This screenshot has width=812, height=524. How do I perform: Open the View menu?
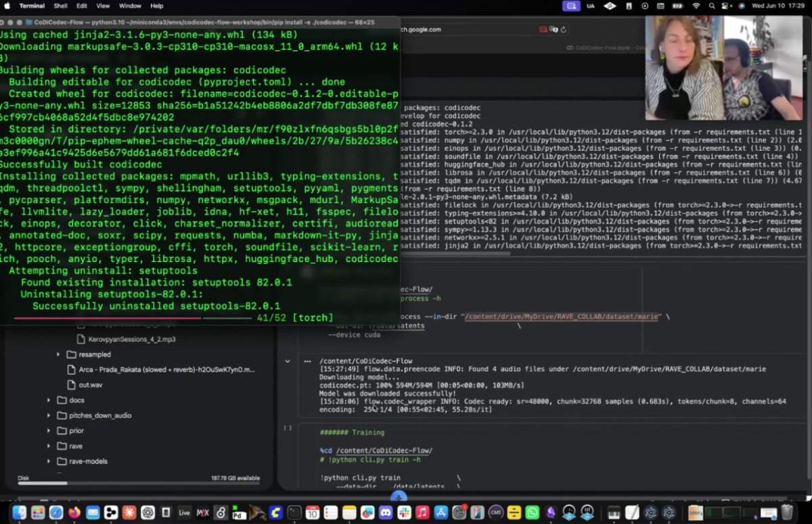tap(103, 5)
